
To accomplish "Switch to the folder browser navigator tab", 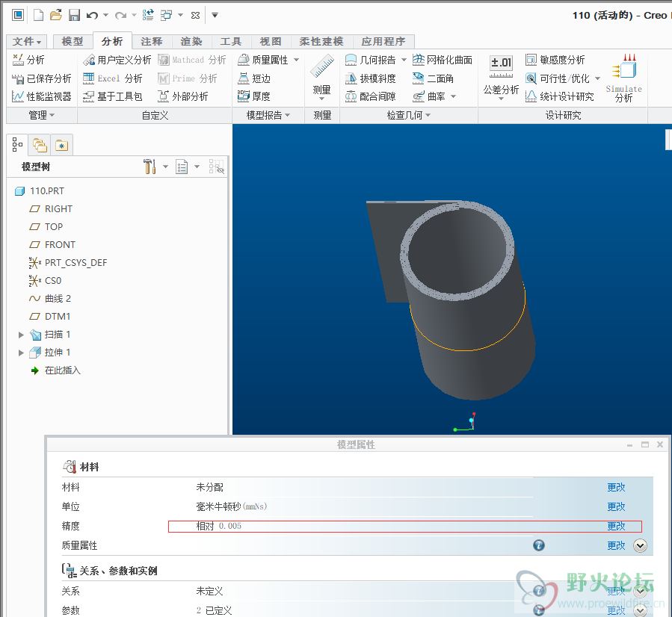I will pos(40,145).
